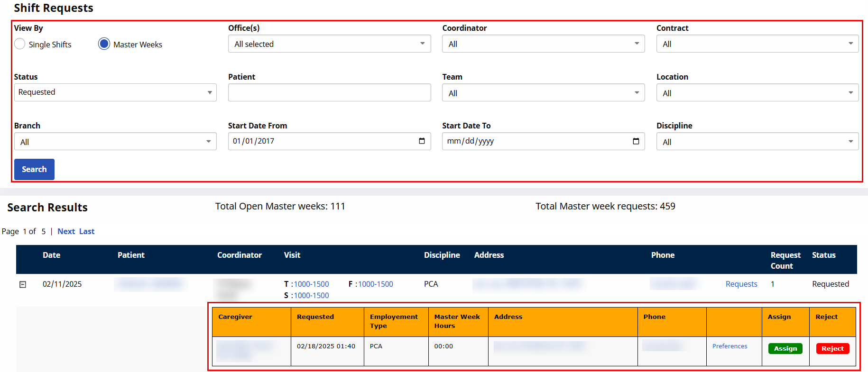Expand the Coordinator dropdown

tap(543, 44)
